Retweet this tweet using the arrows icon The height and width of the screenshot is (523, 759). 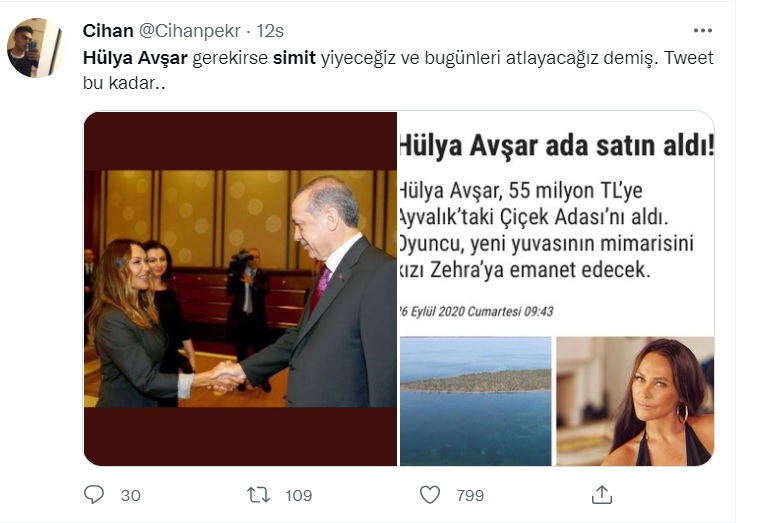[258, 495]
